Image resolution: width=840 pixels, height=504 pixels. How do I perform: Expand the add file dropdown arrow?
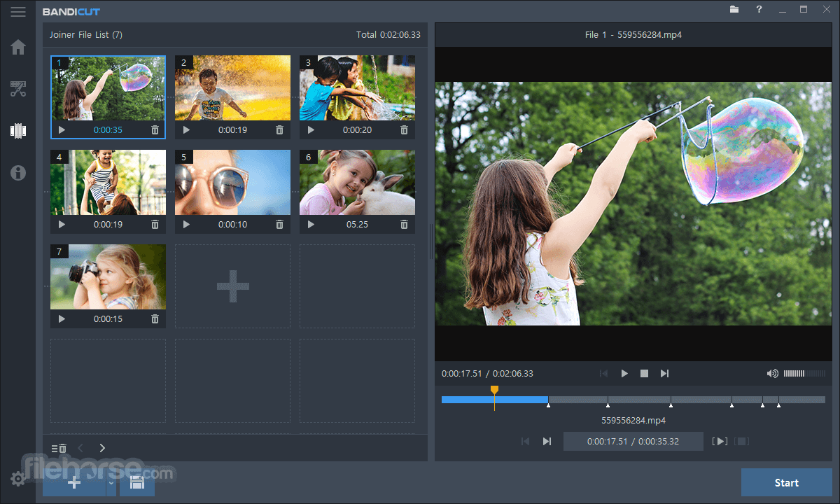[x=111, y=482]
